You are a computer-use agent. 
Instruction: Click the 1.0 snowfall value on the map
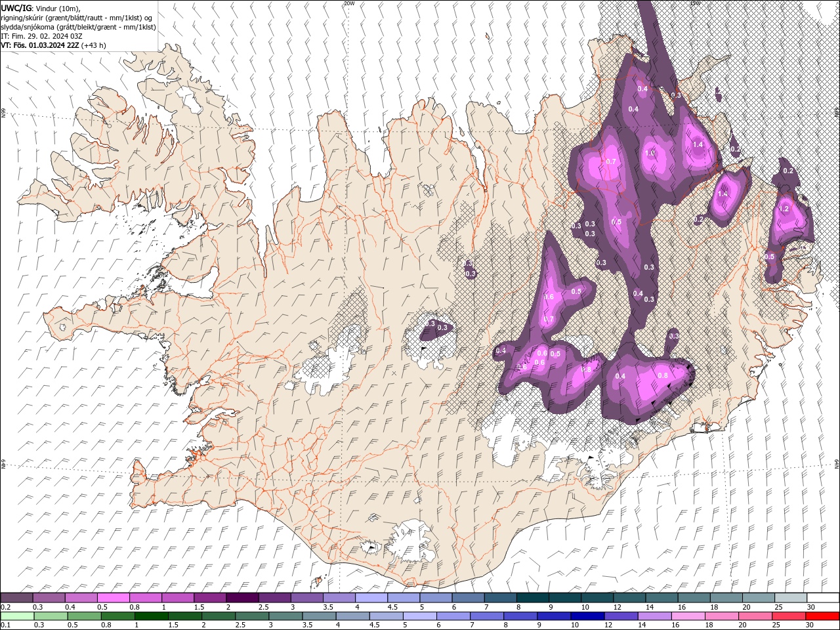coord(650,153)
